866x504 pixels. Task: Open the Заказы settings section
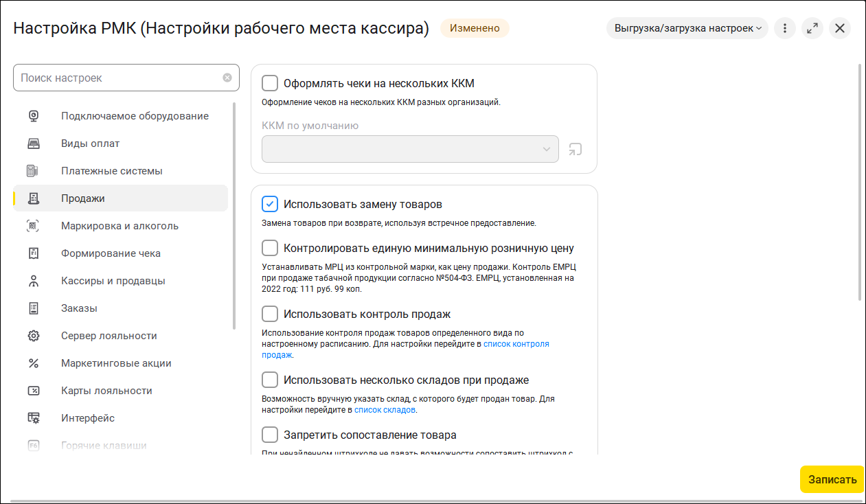79,308
